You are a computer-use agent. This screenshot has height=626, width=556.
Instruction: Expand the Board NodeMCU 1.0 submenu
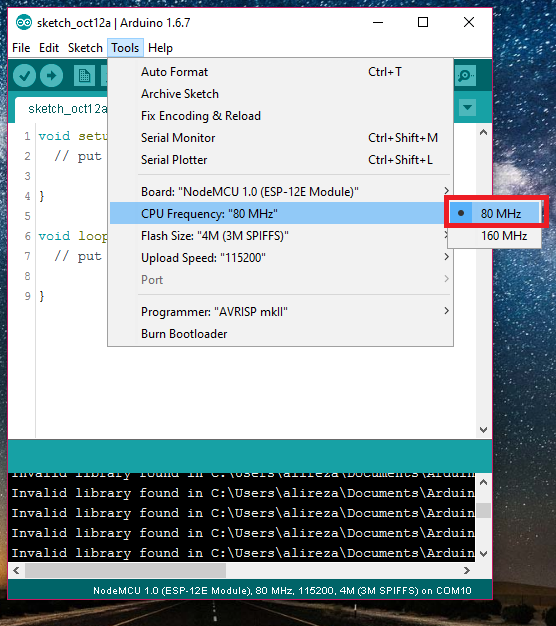[x=281, y=192]
